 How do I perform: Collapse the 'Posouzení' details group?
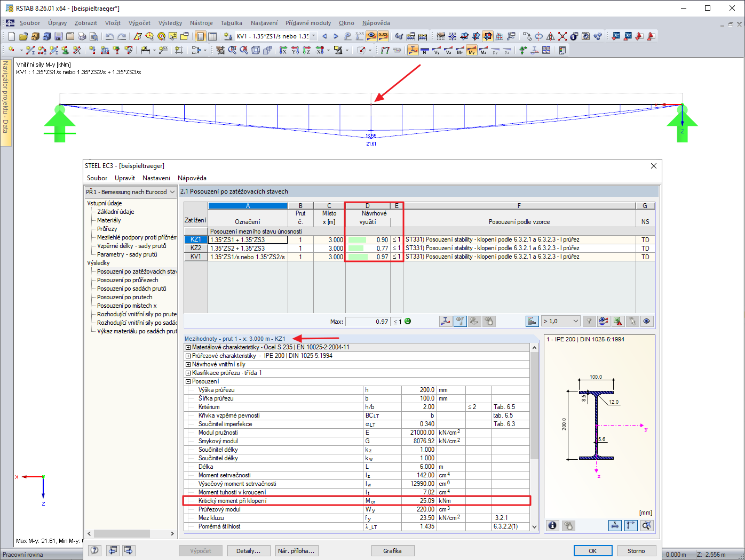coord(188,381)
